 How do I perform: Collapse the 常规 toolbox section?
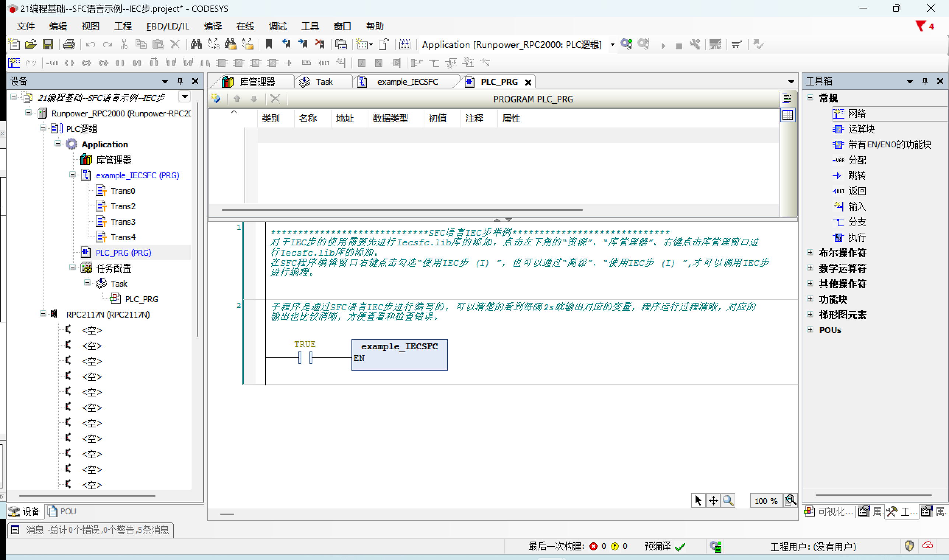coord(810,97)
